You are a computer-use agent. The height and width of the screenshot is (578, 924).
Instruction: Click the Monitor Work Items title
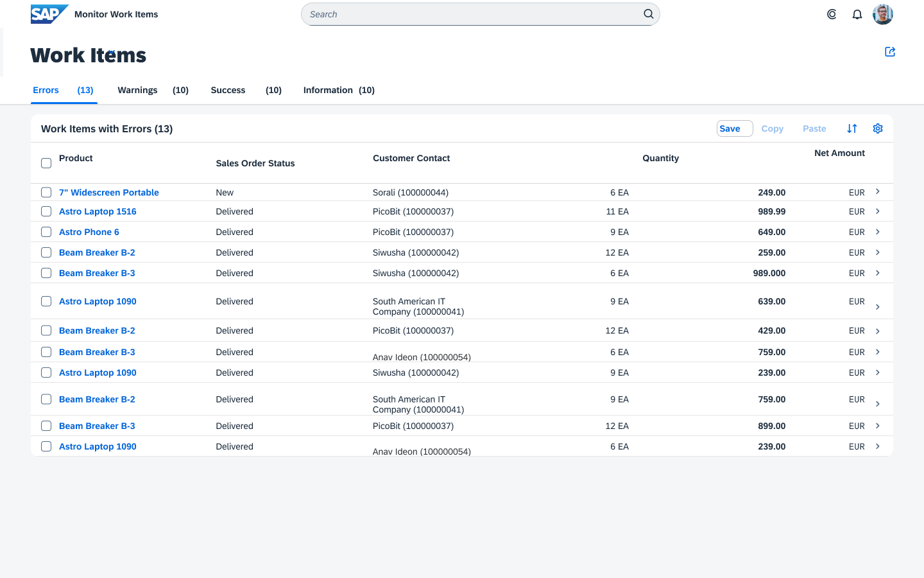pos(116,14)
